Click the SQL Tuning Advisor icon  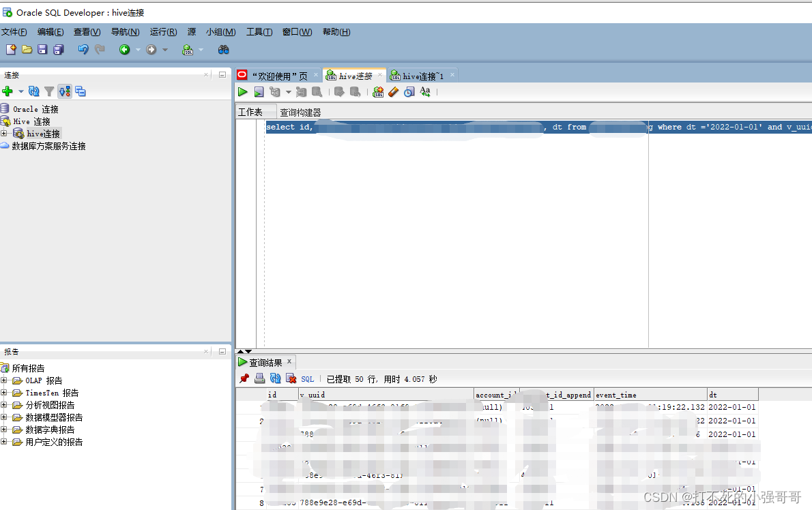317,92
